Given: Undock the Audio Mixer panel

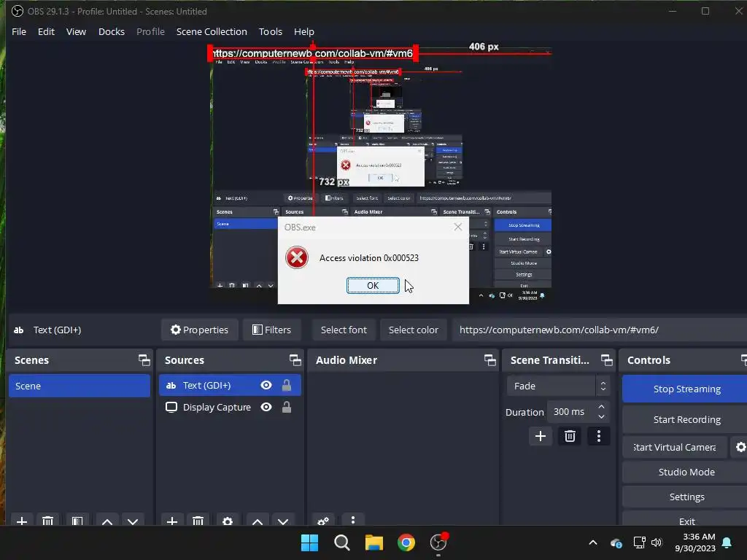Looking at the screenshot, I should 489,360.
